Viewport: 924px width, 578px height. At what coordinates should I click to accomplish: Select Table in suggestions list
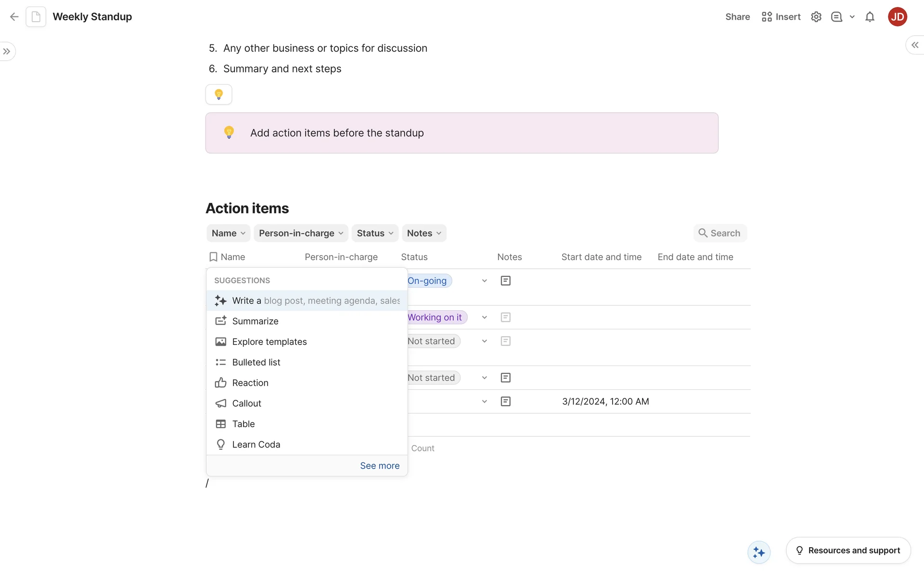click(243, 424)
